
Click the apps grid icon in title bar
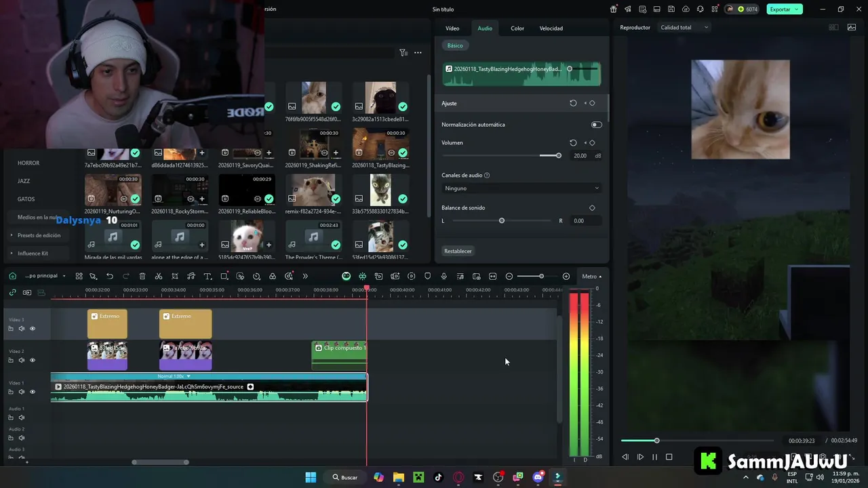coord(715,9)
